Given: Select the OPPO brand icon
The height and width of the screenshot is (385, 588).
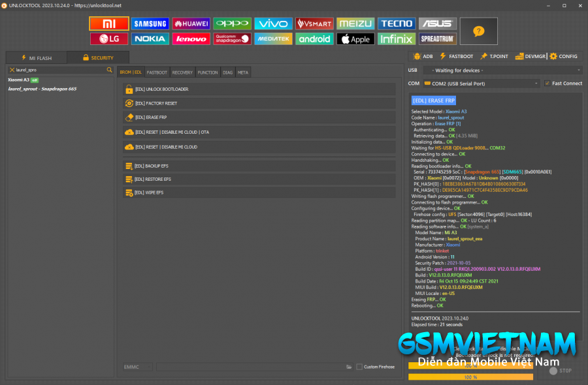Looking at the screenshot, I should pos(232,23).
